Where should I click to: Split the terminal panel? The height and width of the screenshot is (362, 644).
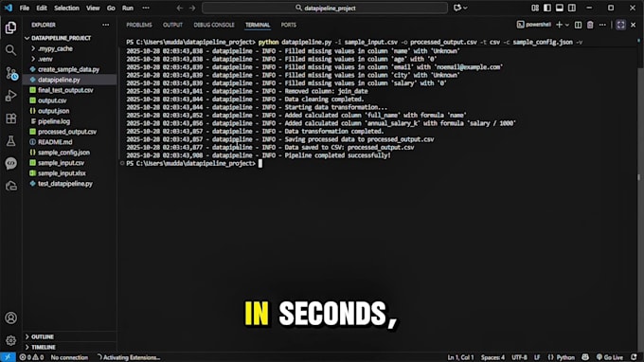579,25
